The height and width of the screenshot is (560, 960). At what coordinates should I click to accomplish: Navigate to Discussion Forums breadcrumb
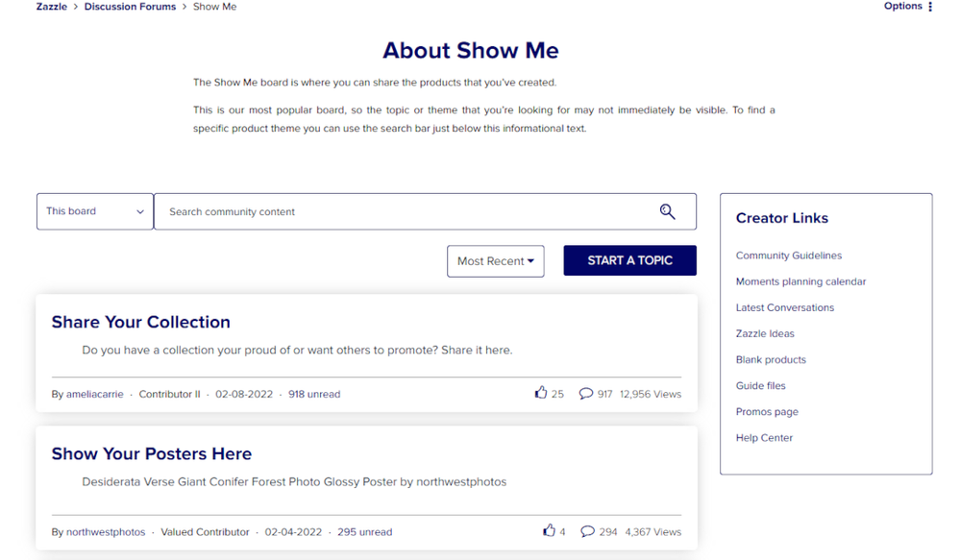[x=130, y=7]
